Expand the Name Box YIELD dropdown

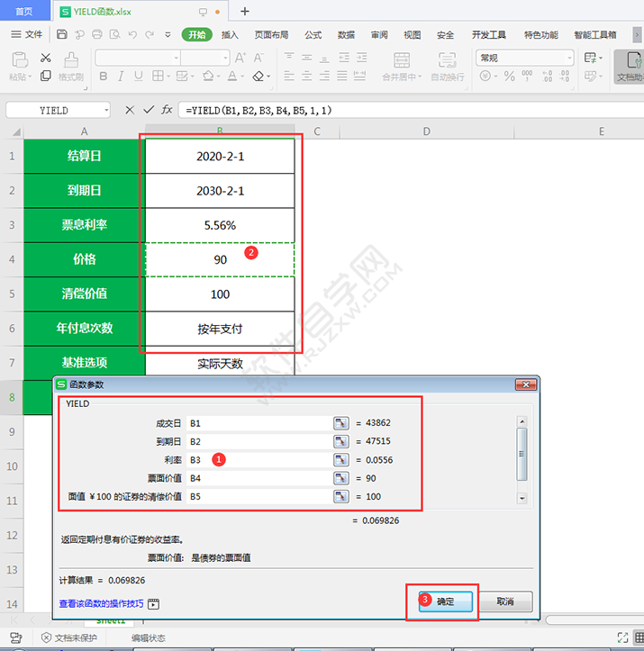click(x=106, y=111)
